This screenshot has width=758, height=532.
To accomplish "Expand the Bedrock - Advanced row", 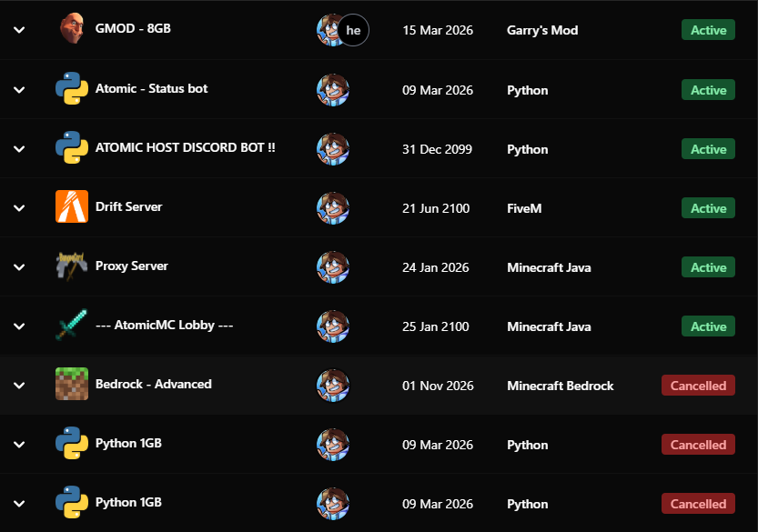I will [18, 384].
